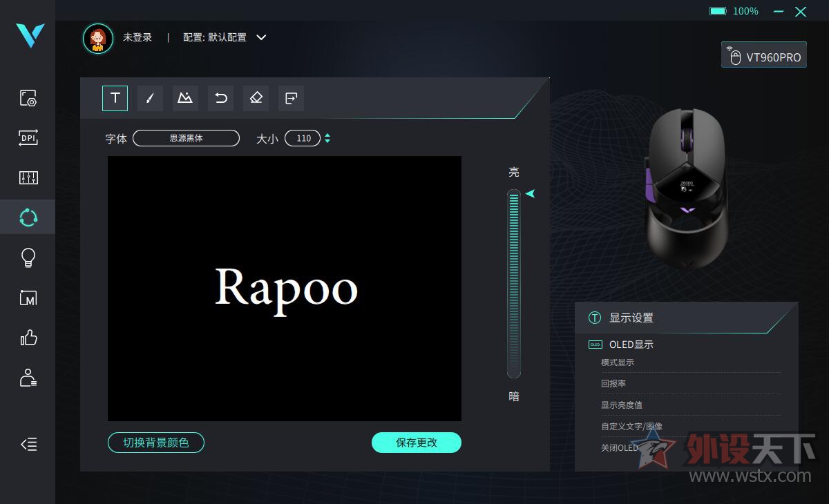Click the Rapoo V logo
829x504 pixels.
coord(30,35)
